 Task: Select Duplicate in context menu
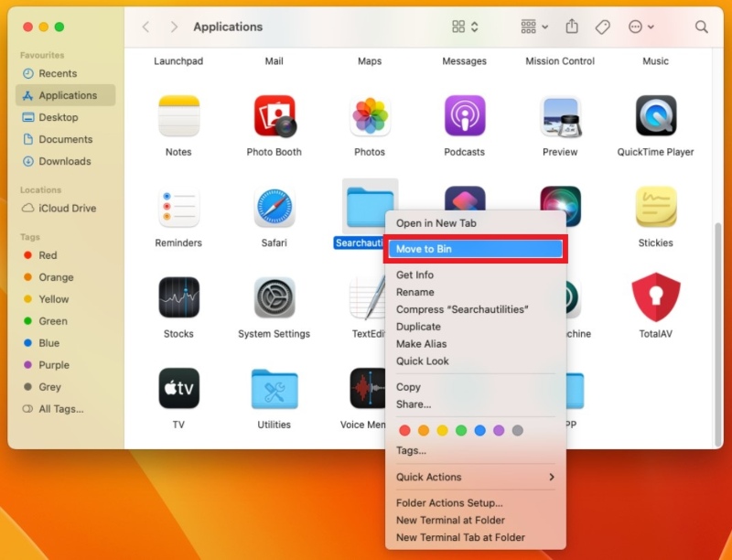[475, 327]
